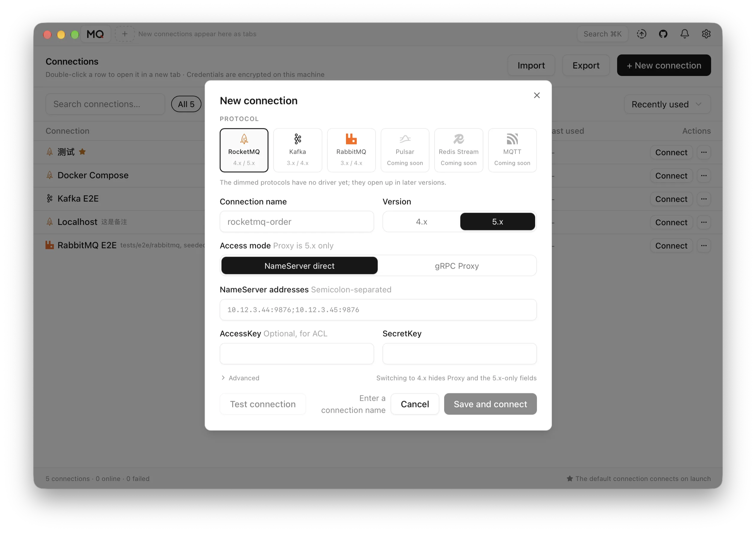The height and width of the screenshot is (533, 756).
Task: Open GitHub link icon in title bar
Action: (663, 34)
